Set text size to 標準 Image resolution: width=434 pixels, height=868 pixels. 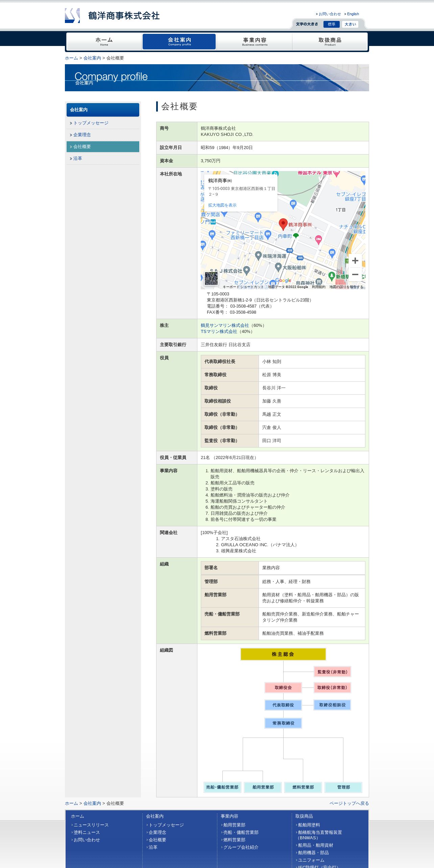pos(331,24)
